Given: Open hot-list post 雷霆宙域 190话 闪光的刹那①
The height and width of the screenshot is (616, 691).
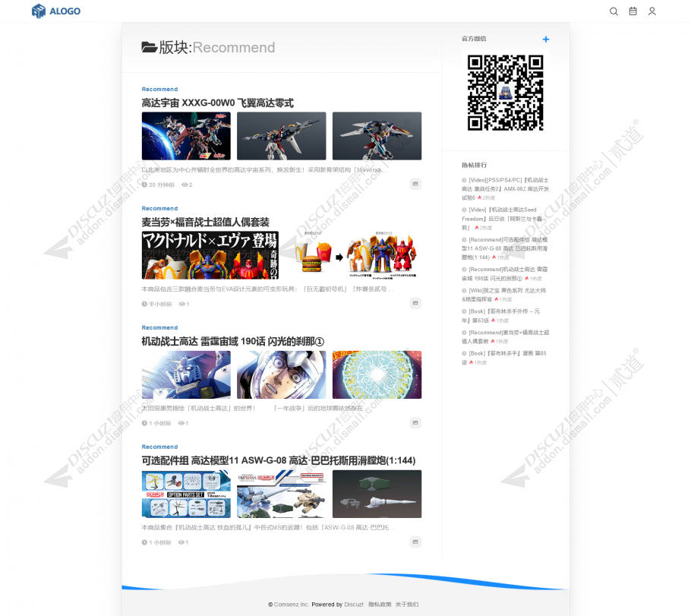Looking at the screenshot, I should tap(505, 274).
